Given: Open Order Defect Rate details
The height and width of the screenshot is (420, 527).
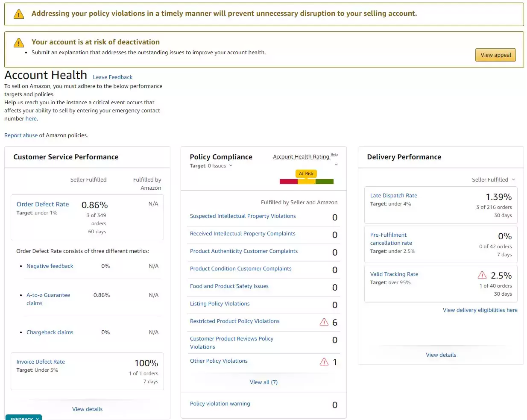Looking at the screenshot, I should point(43,204).
